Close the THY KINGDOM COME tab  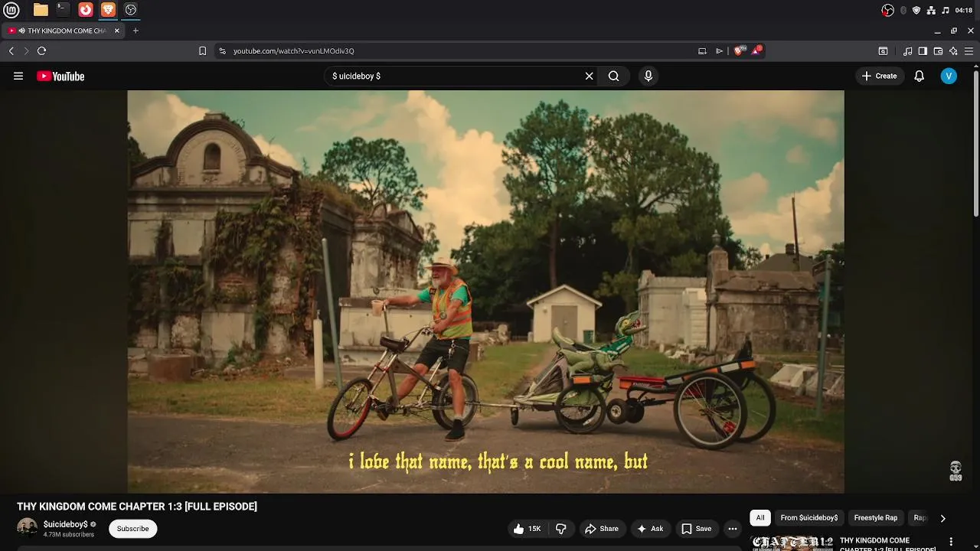pyautogui.click(x=116, y=31)
